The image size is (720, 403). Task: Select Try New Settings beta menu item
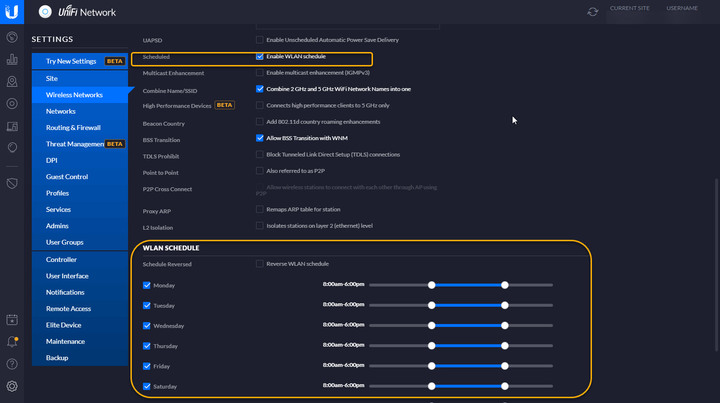pyautogui.click(x=80, y=61)
